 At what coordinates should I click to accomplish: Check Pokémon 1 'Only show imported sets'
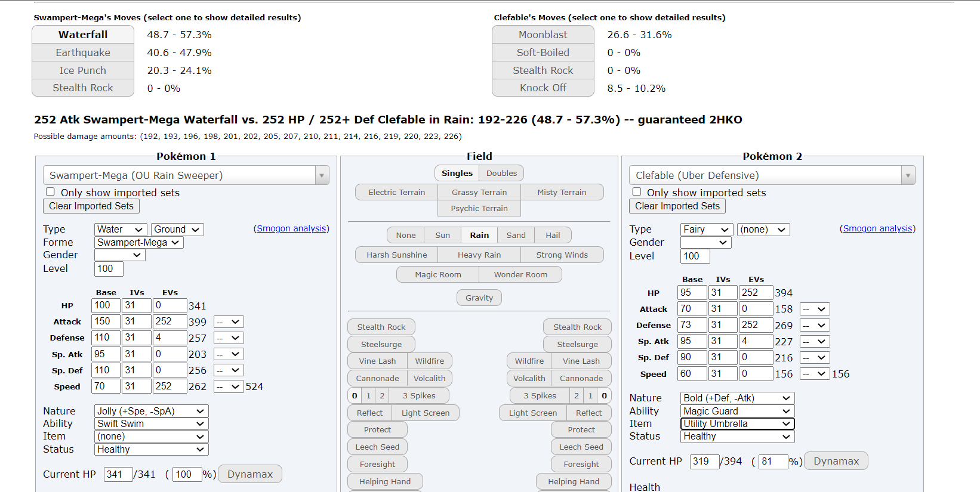51,192
